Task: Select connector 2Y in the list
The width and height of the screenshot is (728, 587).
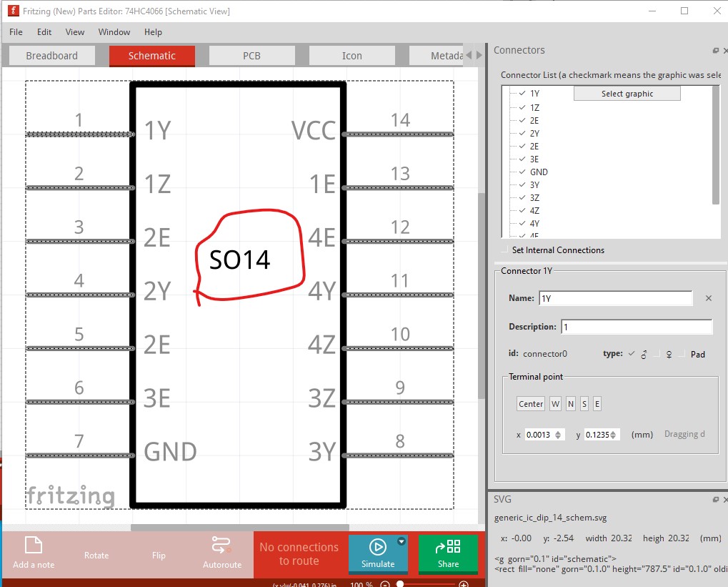Action: [534, 134]
